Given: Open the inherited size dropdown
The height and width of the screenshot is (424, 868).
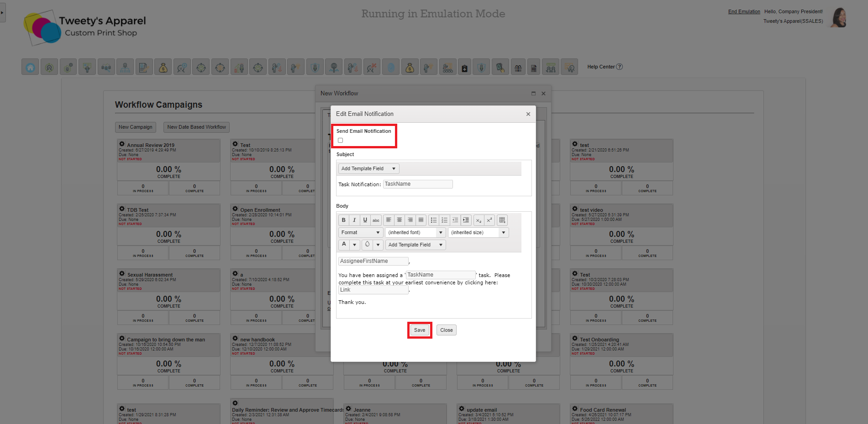Looking at the screenshot, I should [x=478, y=232].
